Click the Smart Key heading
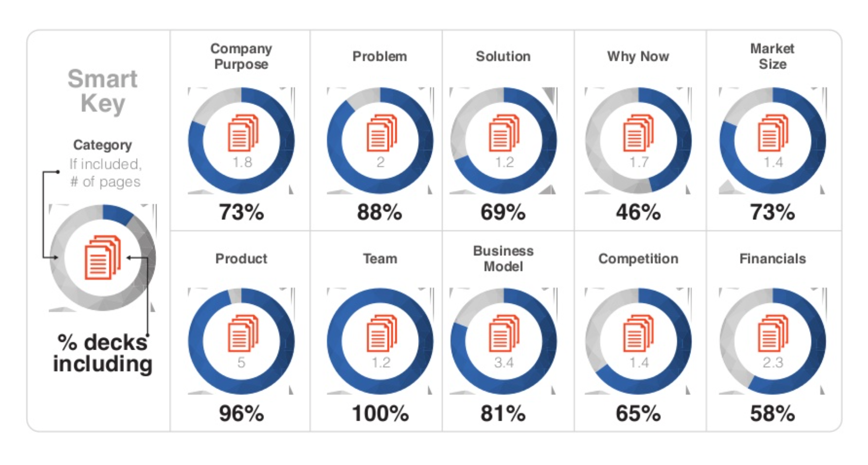868x465 pixels. click(103, 91)
